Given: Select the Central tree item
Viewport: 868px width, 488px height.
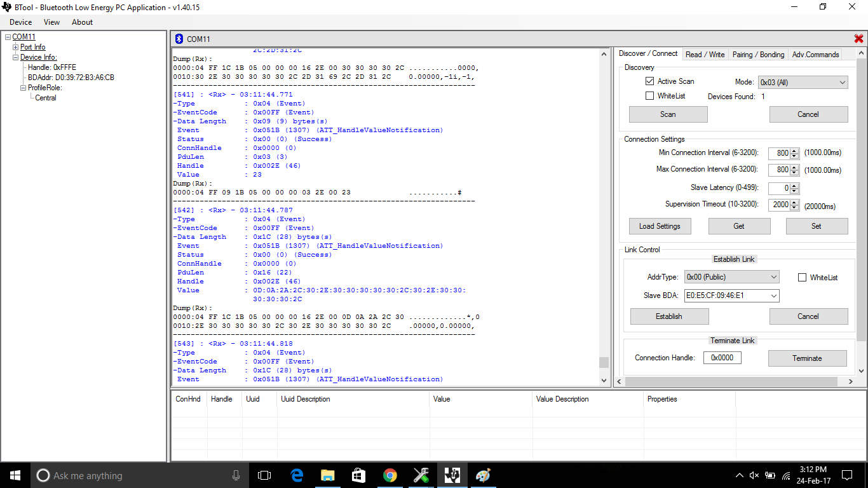Looking at the screenshot, I should [x=46, y=98].
